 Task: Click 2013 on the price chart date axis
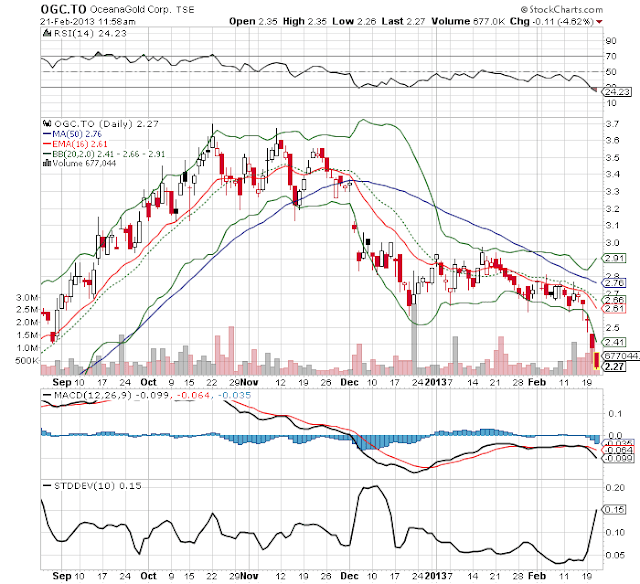(436, 382)
